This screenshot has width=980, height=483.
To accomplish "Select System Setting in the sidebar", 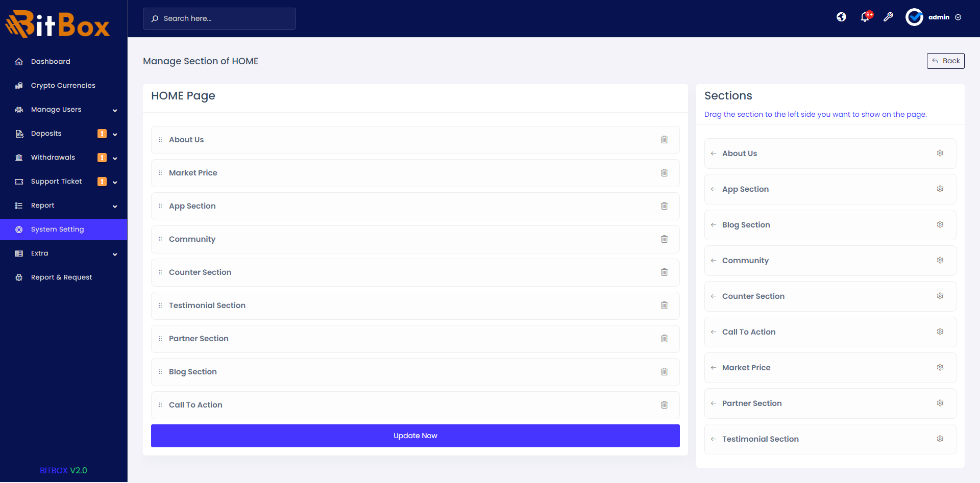I will [x=57, y=229].
